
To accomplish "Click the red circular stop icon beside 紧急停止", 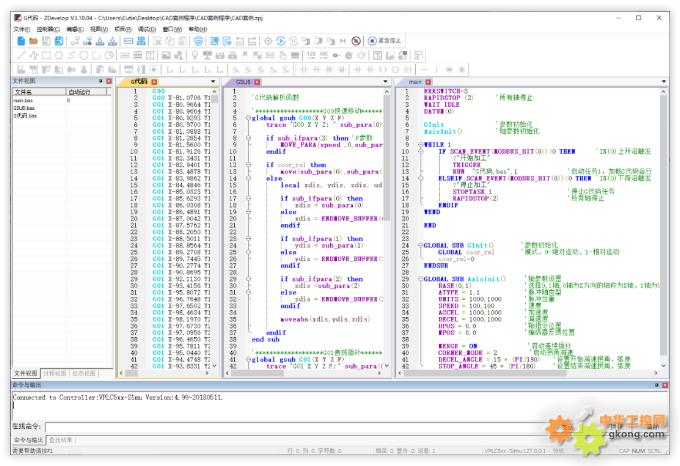I will tap(372, 41).
